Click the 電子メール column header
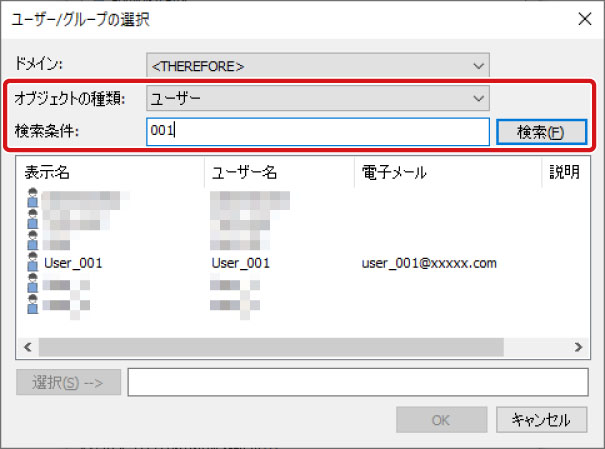The image size is (605, 449). 446,172
